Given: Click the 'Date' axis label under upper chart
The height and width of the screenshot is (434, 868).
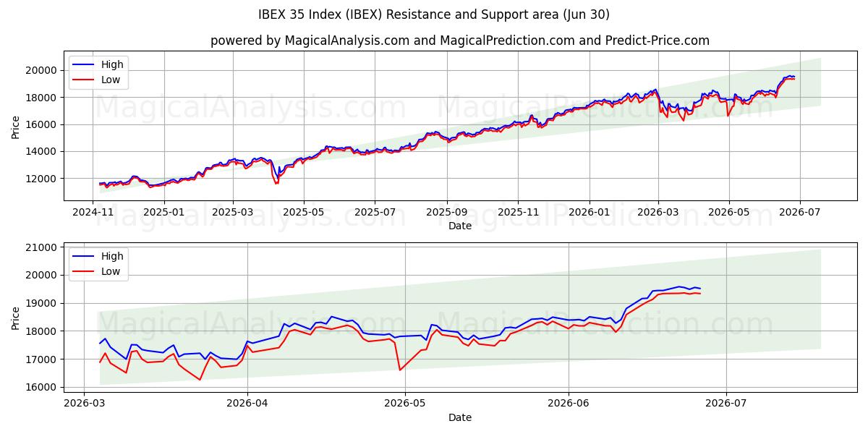Looking at the screenshot, I should click(460, 226).
